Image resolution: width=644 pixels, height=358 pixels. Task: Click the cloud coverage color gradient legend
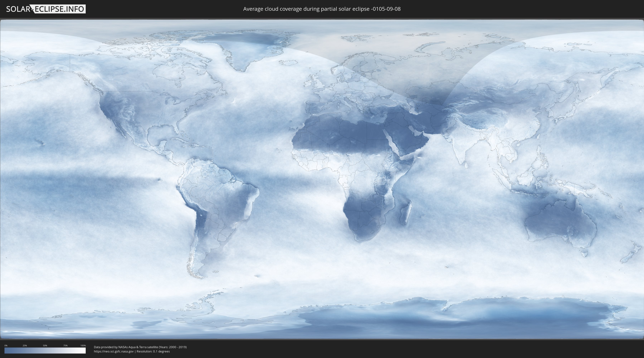click(x=45, y=350)
